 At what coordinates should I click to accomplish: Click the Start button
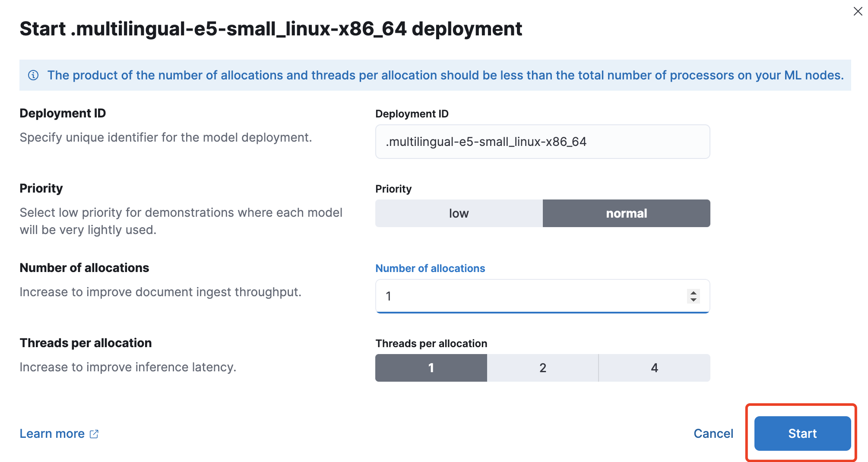click(x=802, y=434)
